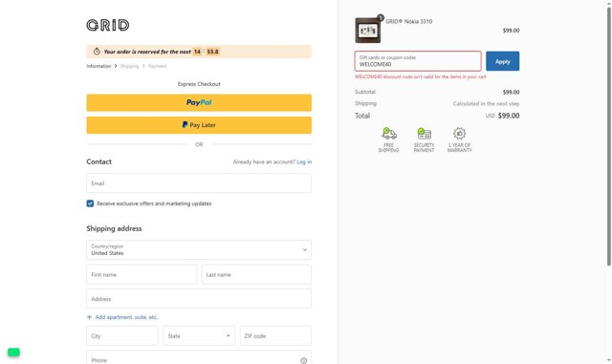Image resolution: width=612 pixels, height=364 pixels.
Task: Click the gift card or coupon code field
Action: tap(418, 61)
